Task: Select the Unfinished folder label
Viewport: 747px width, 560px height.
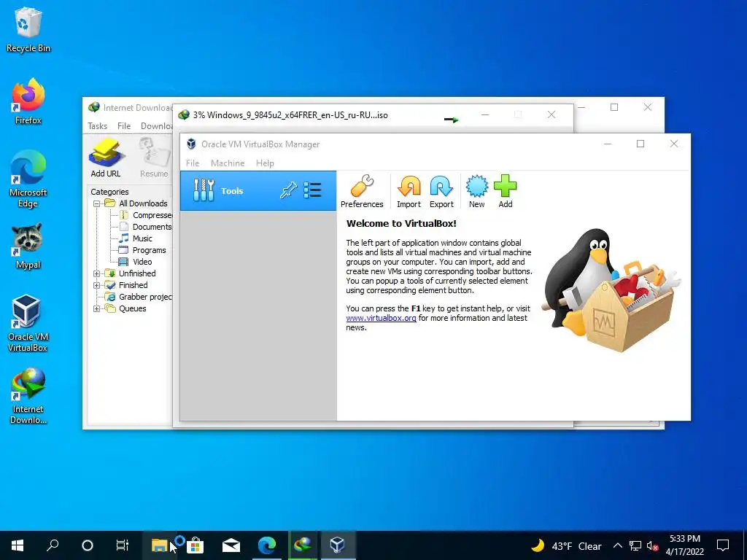Action: (x=137, y=273)
